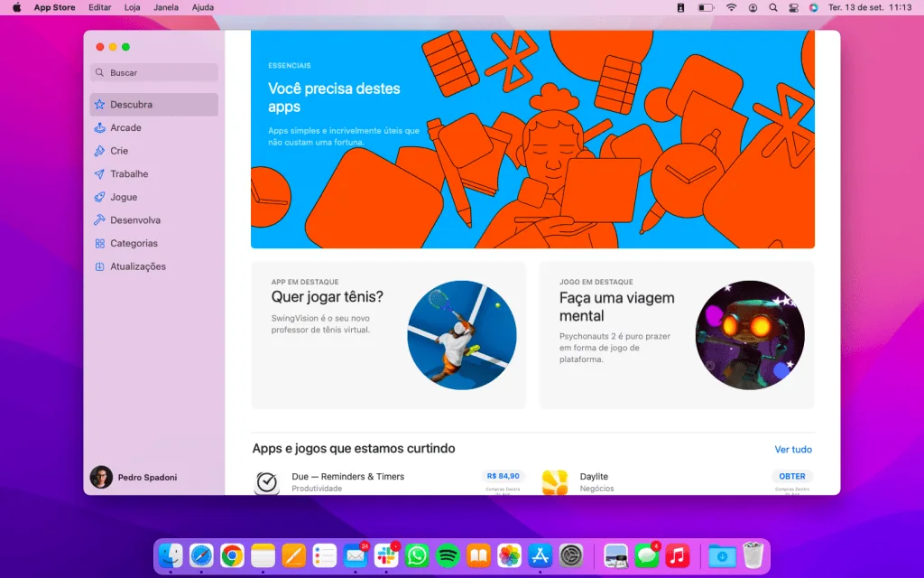Open Spotify from the Dock
The width and height of the screenshot is (924, 578).
448,555
